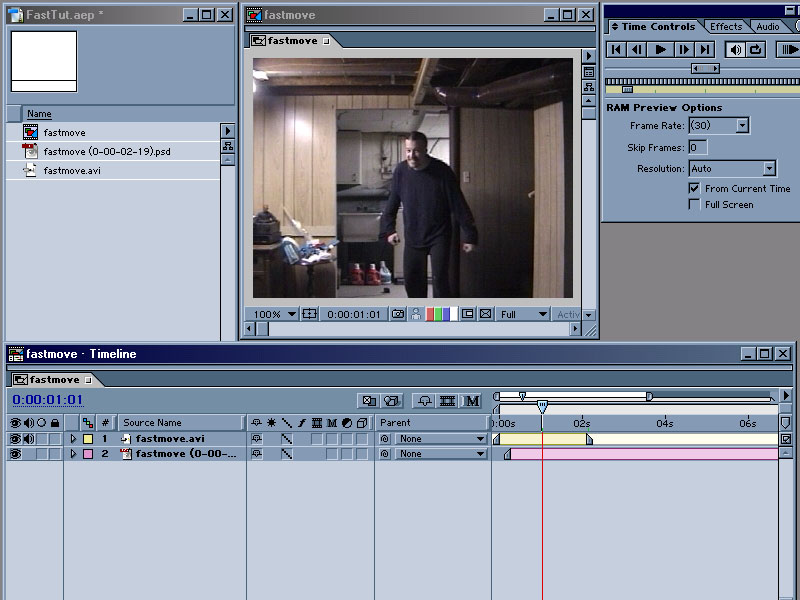Expand layer 1 fastmove.avi properties

tap(72, 438)
